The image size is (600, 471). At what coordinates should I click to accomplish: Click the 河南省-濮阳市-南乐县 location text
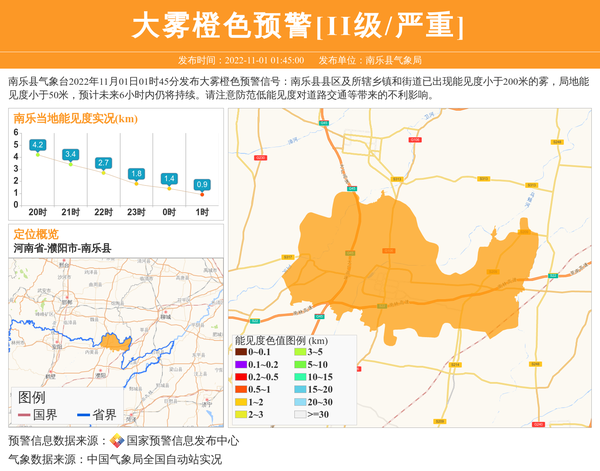[x=62, y=248]
